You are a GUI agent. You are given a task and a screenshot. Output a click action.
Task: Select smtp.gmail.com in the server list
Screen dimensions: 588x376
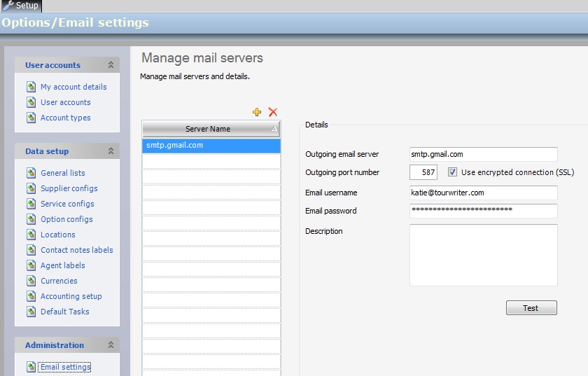tap(210, 146)
